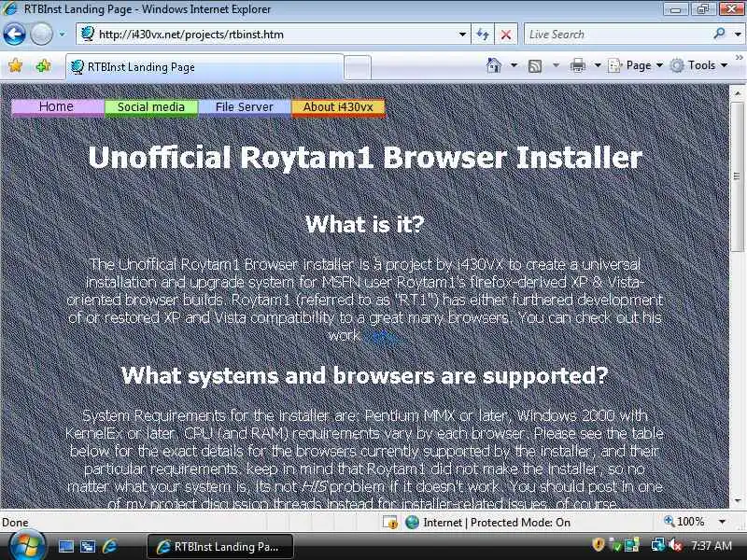This screenshot has height=560, width=747.
Task: Click the 7:37 AM system clock
Action: pos(711,545)
